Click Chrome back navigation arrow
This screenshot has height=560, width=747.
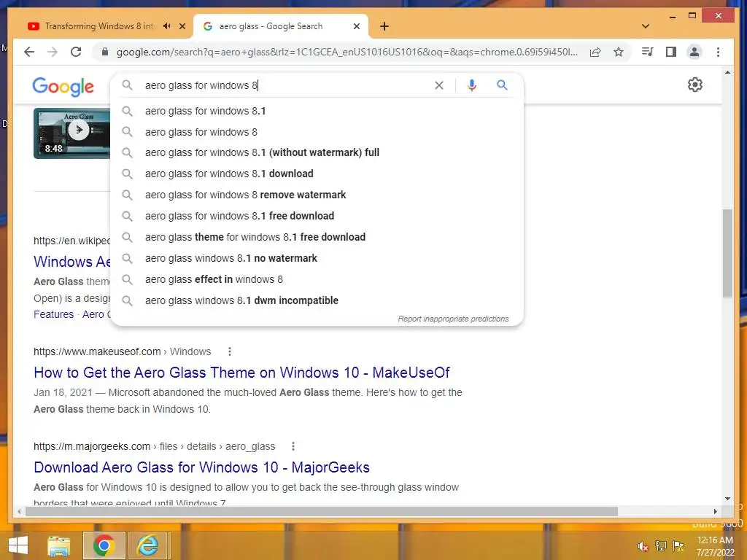click(29, 52)
